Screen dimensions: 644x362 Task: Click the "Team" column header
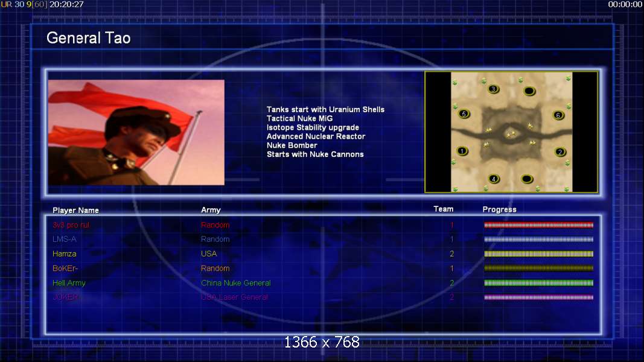click(444, 209)
